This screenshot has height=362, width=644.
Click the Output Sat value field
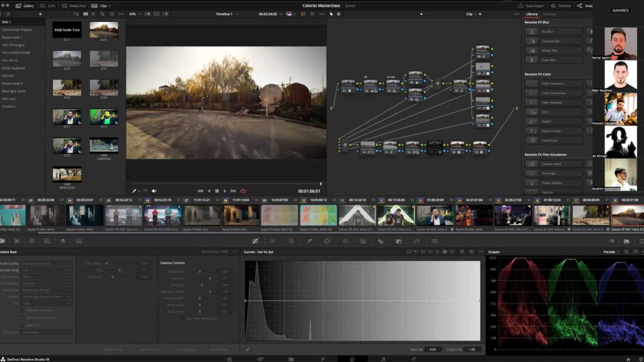(473, 349)
